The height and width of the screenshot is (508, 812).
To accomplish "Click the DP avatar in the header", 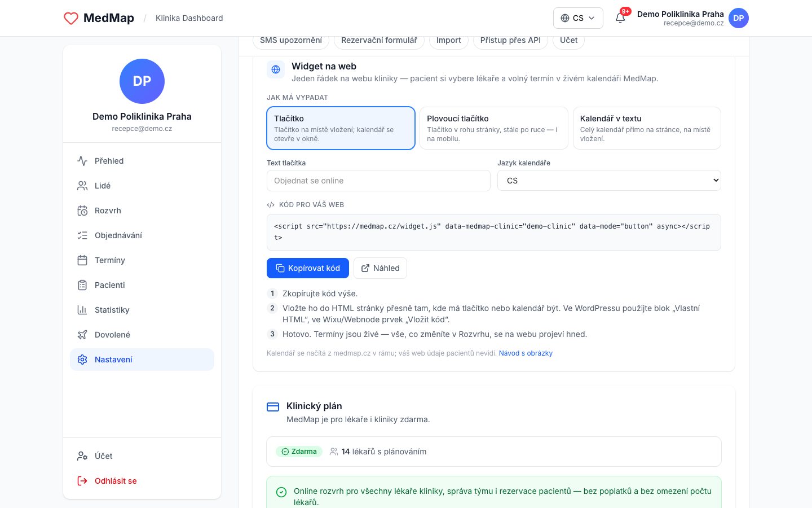I will 739,18.
